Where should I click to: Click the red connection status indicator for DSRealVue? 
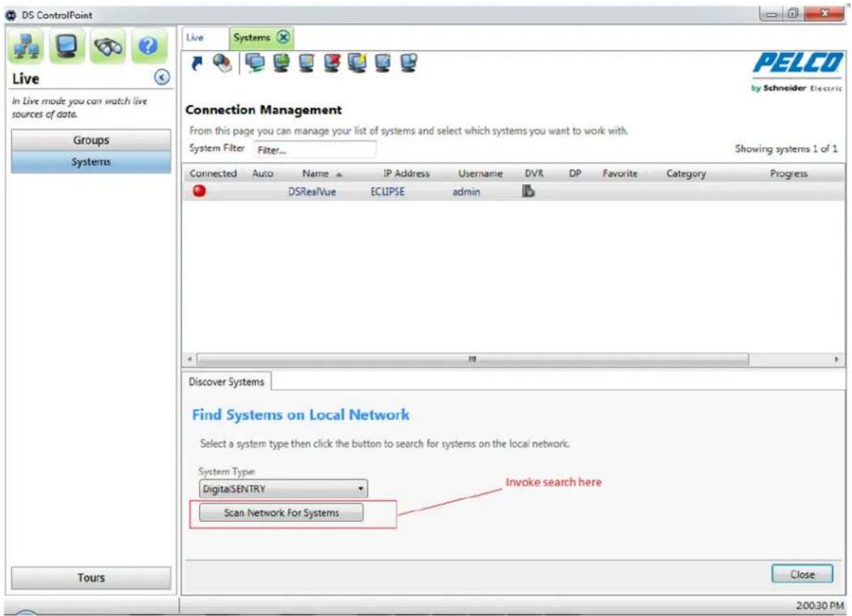[199, 191]
